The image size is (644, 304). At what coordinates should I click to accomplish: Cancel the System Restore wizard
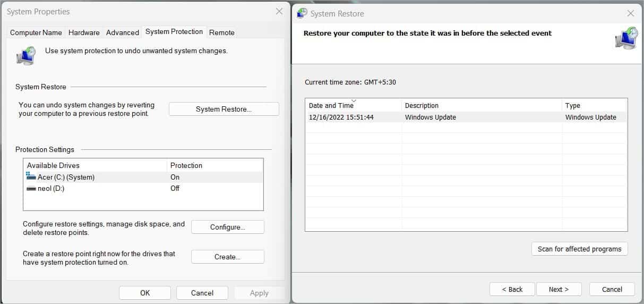(612, 289)
